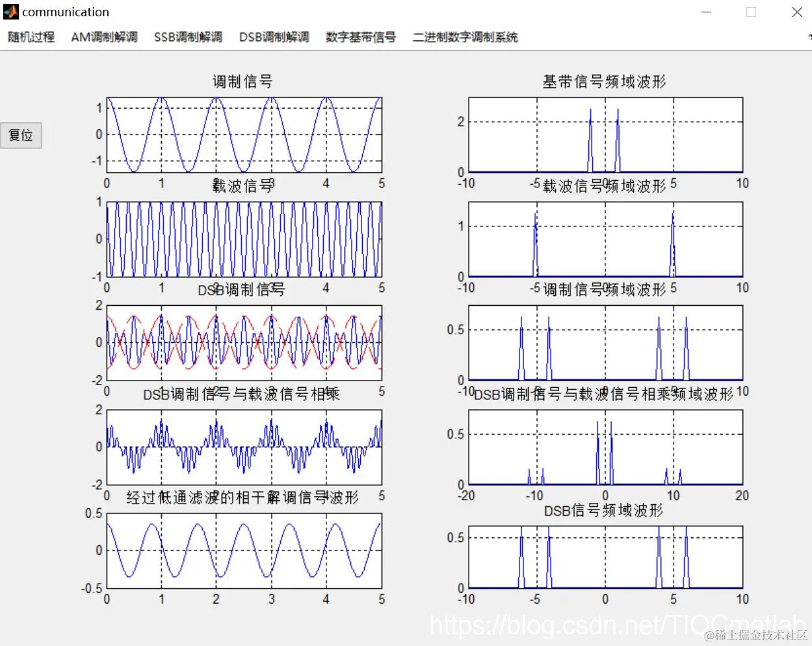Click the 复位 reset button

(x=21, y=135)
